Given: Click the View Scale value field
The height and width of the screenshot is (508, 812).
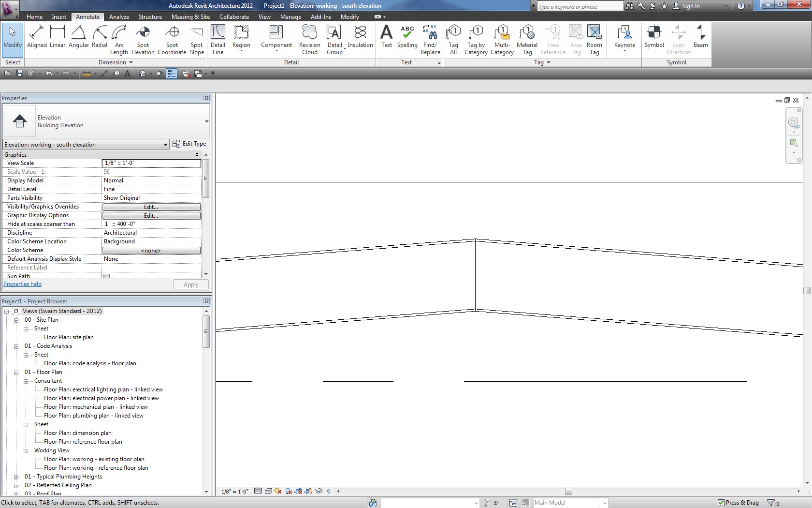Looking at the screenshot, I should point(151,163).
